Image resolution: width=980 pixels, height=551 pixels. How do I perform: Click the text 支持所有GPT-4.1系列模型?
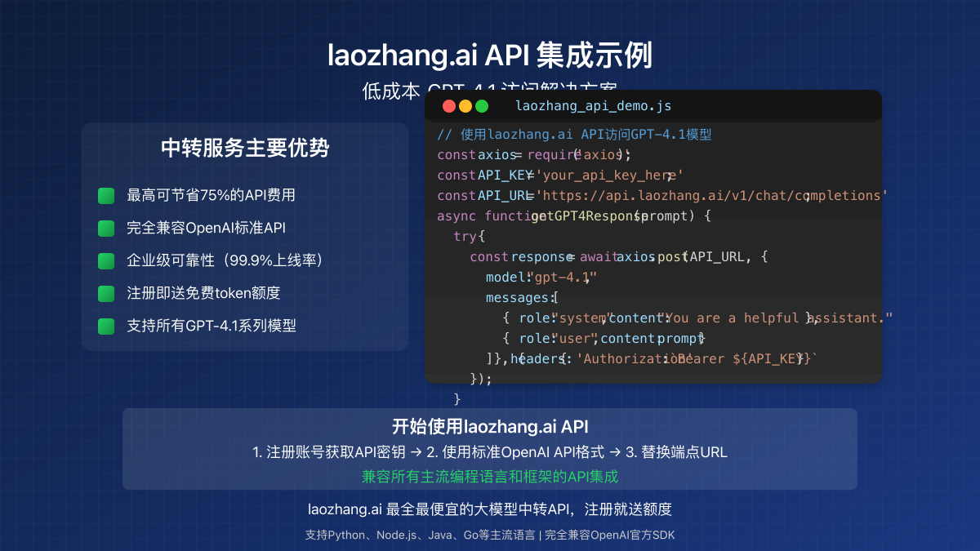(x=211, y=327)
